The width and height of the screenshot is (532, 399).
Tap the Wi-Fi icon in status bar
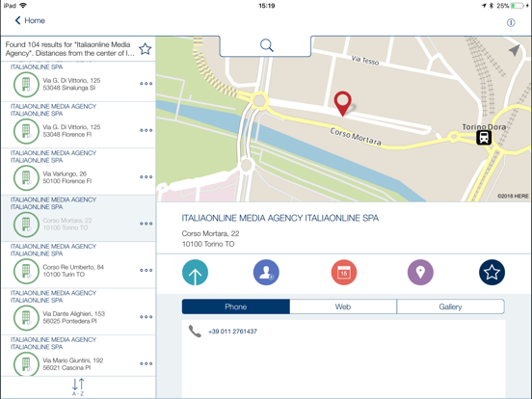click(x=23, y=6)
